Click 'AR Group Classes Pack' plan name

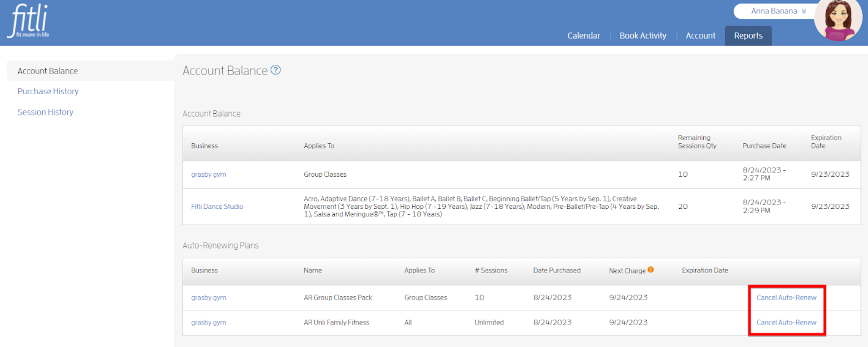click(338, 298)
